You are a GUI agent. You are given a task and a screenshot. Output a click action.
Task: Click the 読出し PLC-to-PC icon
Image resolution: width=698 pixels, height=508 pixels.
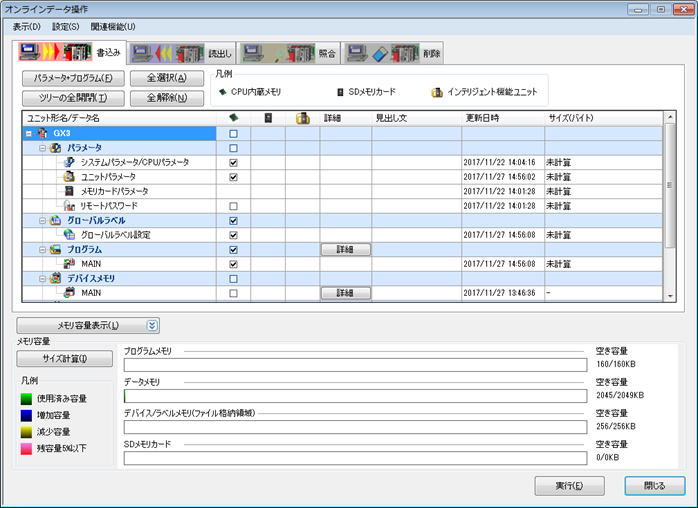[x=168, y=53]
